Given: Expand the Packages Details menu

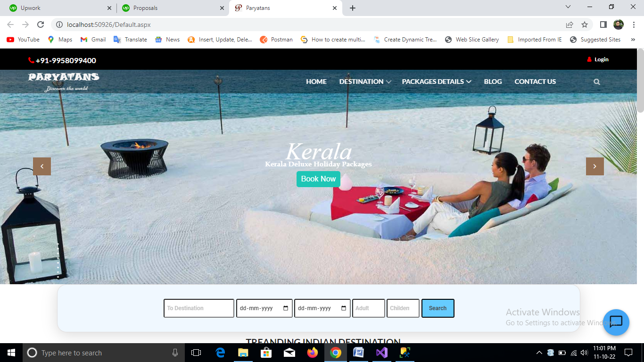Looking at the screenshot, I should point(436,82).
